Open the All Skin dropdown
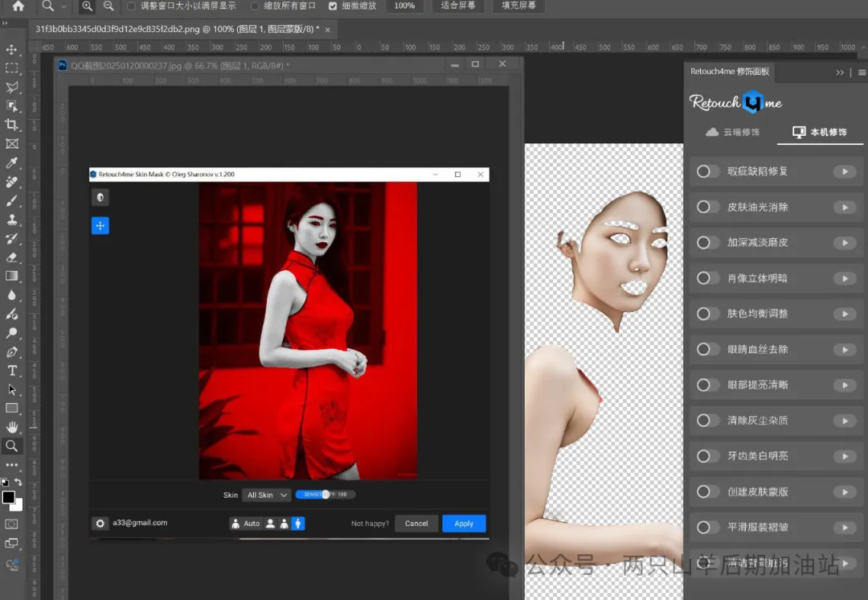 pyautogui.click(x=268, y=495)
